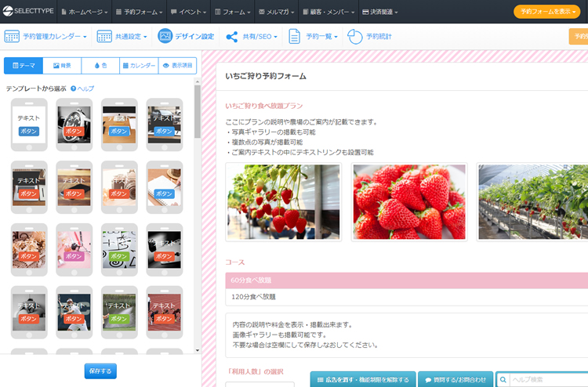Switch to the 表示項目 visibility tab
Image resolution: width=588 pixels, height=387 pixels.
pos(177,66)
